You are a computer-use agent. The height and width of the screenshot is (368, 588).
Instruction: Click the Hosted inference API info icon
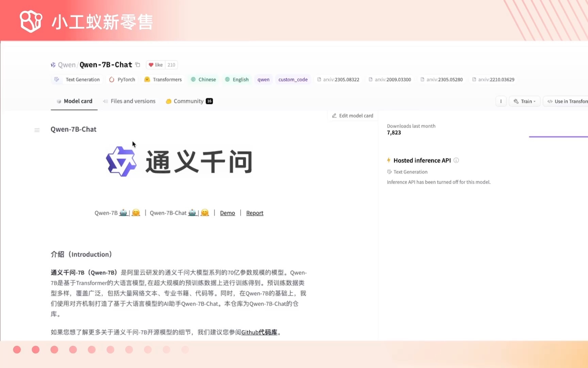456,160
